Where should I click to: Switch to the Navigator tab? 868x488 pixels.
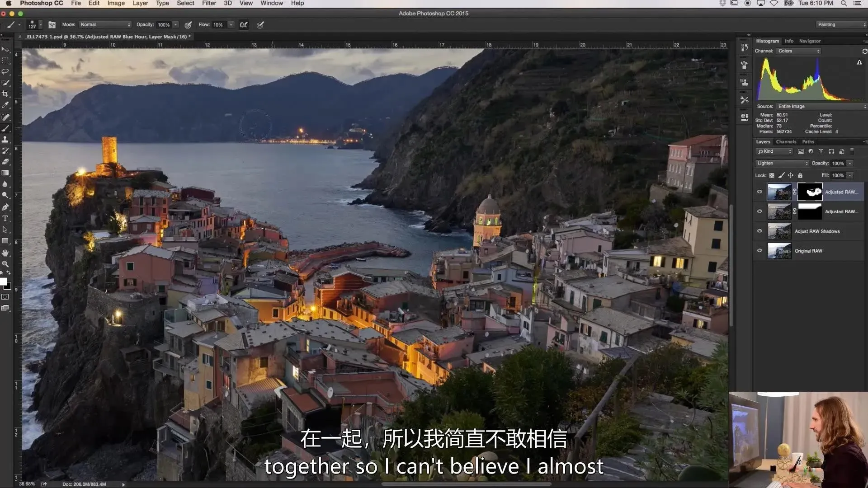(809, 41)
